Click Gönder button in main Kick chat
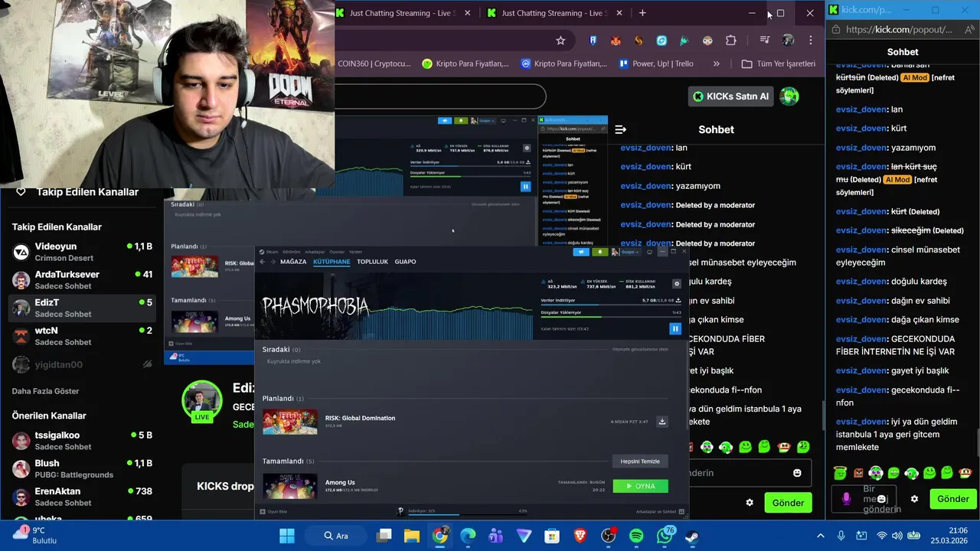Screen dimensions: 980x551 [x=788, y=503]
